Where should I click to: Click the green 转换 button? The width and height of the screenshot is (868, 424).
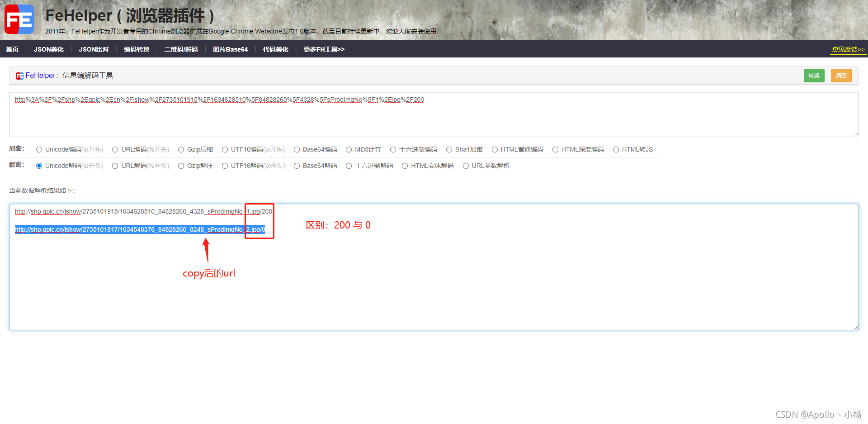click(x=814, y=76)
